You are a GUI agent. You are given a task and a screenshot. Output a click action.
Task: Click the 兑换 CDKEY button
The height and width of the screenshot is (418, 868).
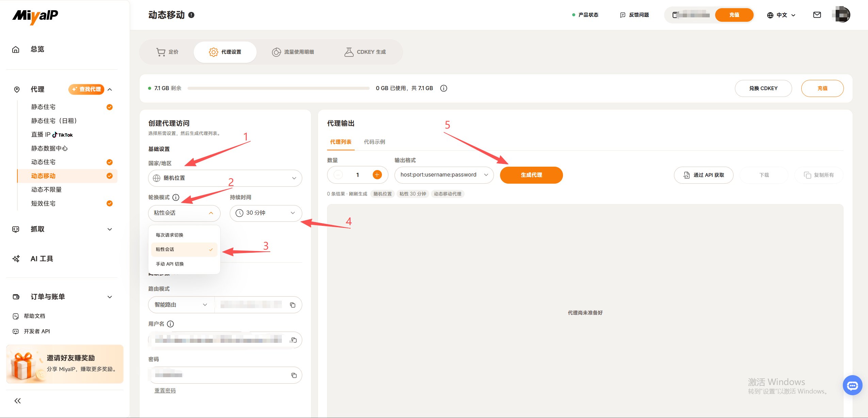(763, 88)
